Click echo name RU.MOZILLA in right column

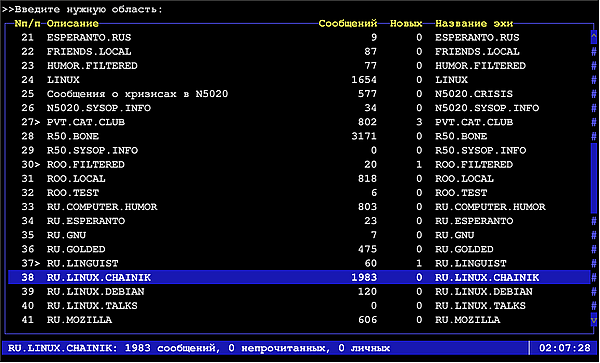point(468,320)
